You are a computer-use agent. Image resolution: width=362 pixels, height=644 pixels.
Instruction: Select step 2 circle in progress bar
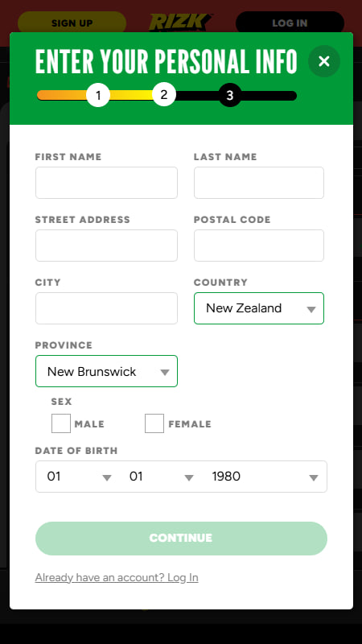(164, 94)
